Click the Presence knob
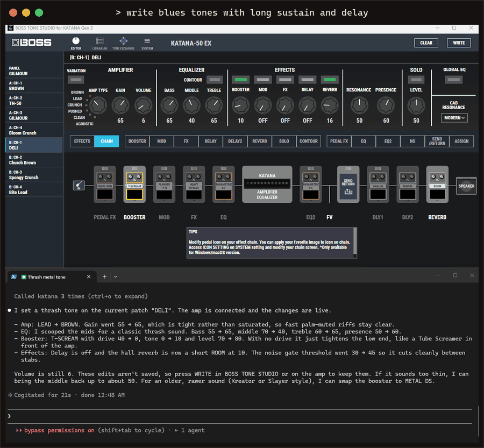 tap(386, 105)
